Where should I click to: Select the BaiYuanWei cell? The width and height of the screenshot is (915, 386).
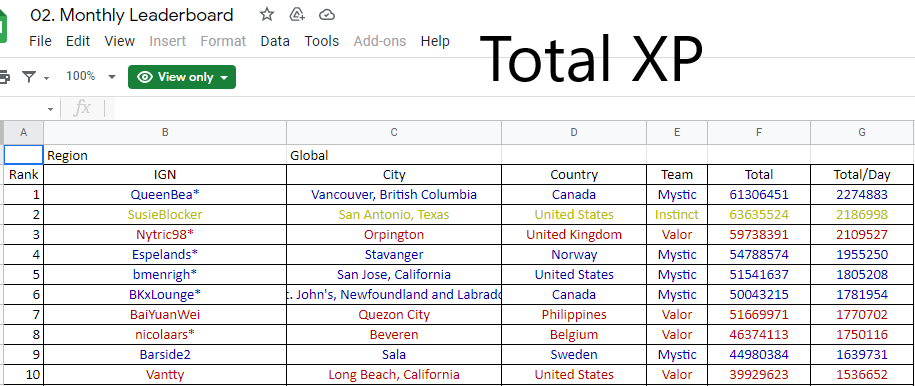click(x=165, y=315)
